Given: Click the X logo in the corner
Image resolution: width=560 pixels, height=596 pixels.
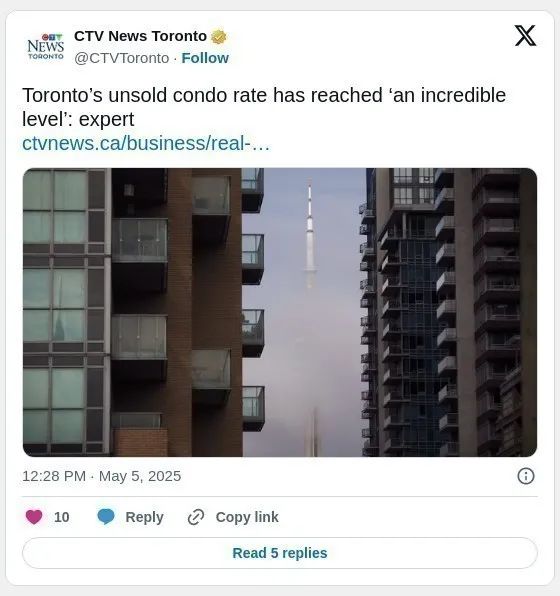Looking at the screenshot, I should pyautogui.click(x=525, y=36).
